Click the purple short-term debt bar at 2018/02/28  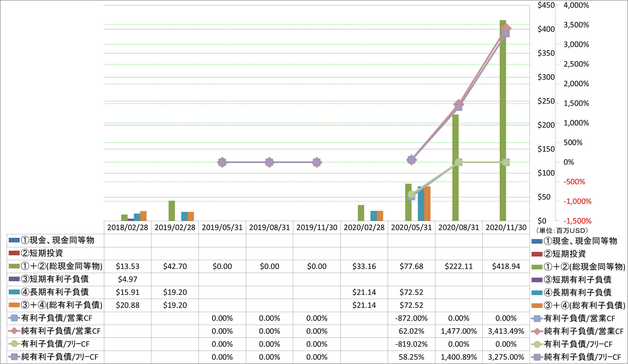coord(131,220)
